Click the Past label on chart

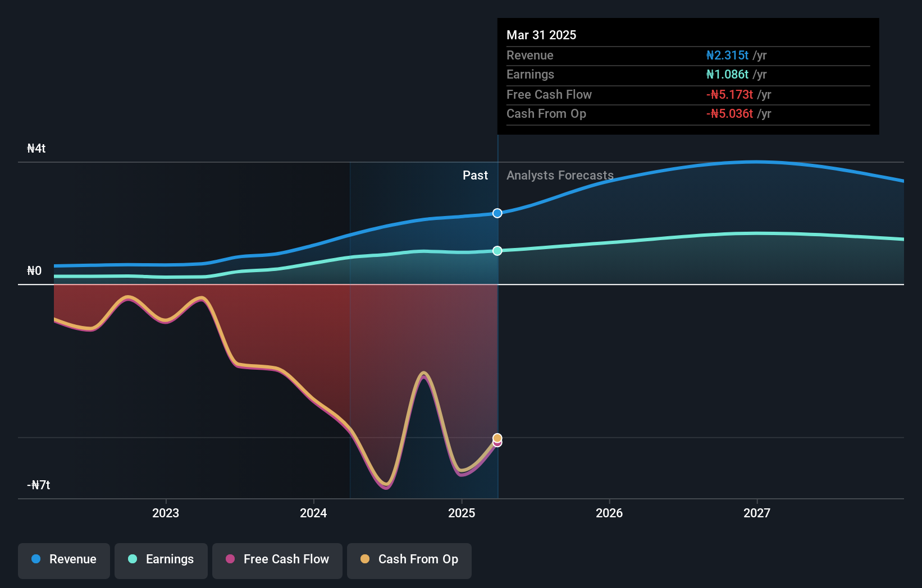(x=475, y=176)
